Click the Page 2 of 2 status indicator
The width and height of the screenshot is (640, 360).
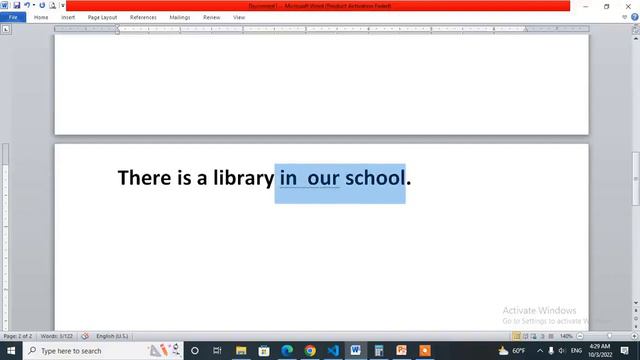tap(18, 336)
